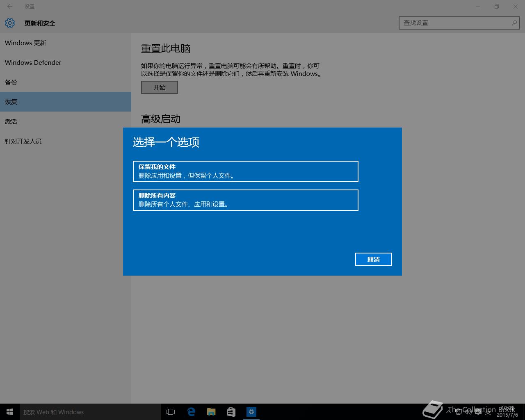Open the Windows Start menu
This screenshot has height=420, width=525.
tap(10, 412)
